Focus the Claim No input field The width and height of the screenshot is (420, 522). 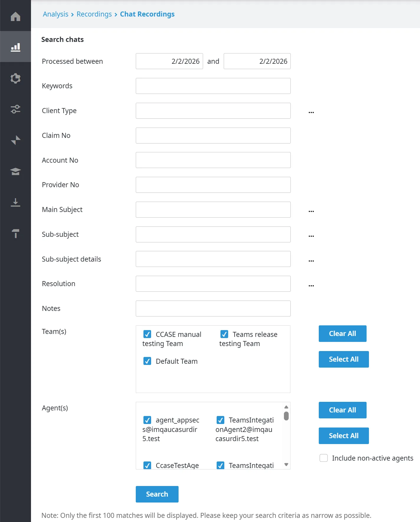[213, 136]
